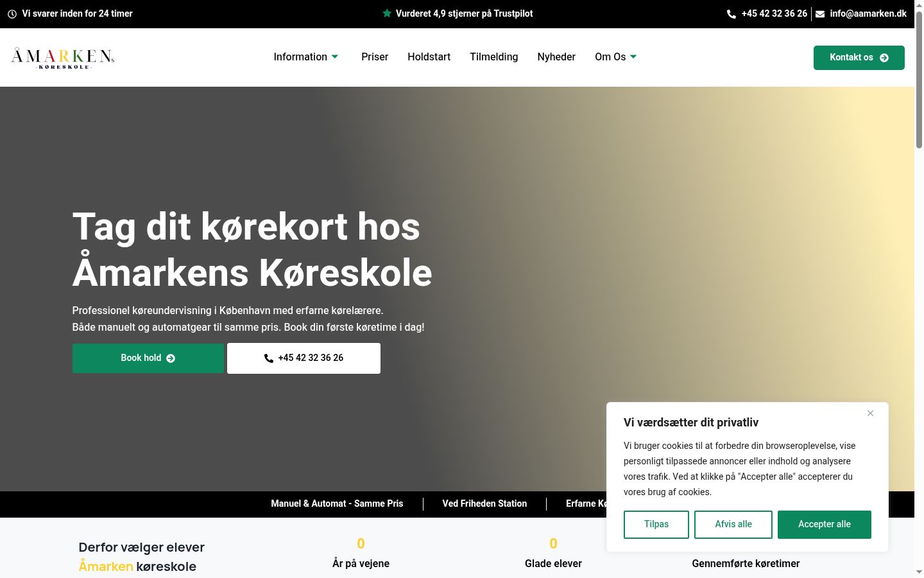This screenshot has width=924, height=578.
Task: Click the Kontakt os button
Action: tap(859, 58)
